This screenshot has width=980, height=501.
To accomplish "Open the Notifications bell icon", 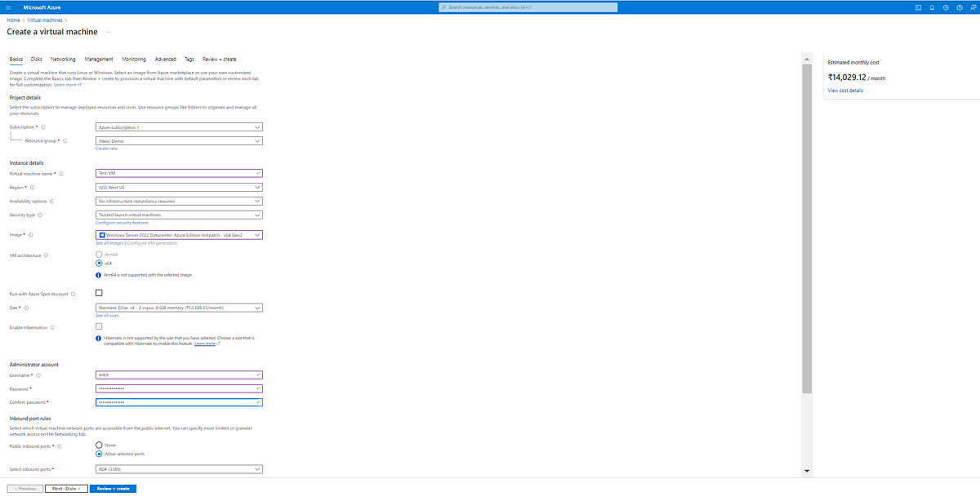I will [932, 7].
